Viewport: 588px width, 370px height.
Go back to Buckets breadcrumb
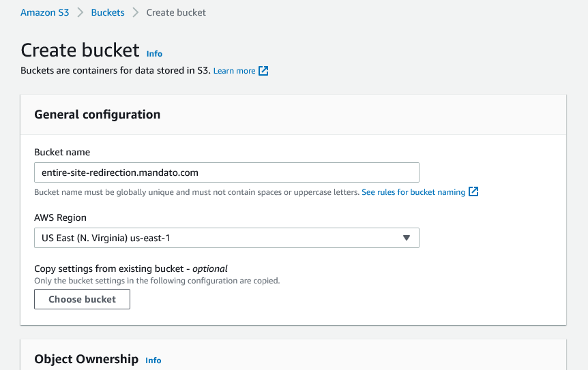108,12
